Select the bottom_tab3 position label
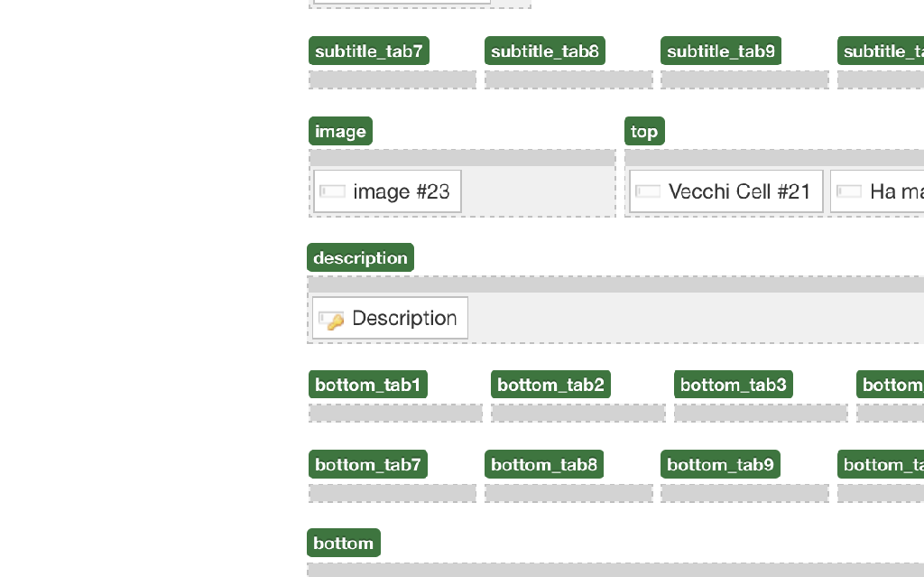The image size is (924, 577). coord(734,385)
